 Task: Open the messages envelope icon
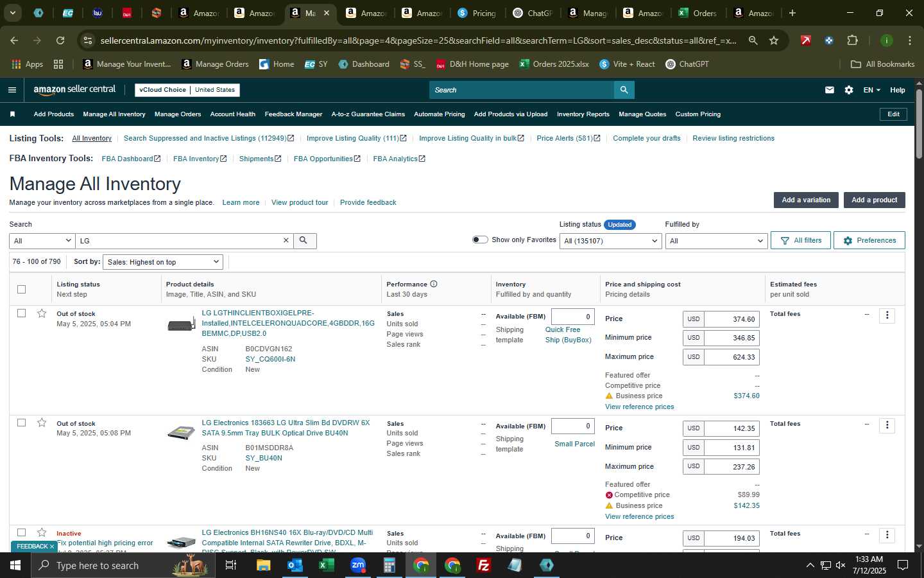coord(830,90)
